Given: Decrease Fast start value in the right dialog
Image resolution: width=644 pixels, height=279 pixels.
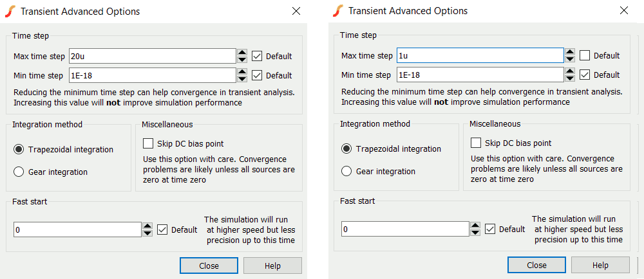Looking at the screenshot, I should click(475, 233).
